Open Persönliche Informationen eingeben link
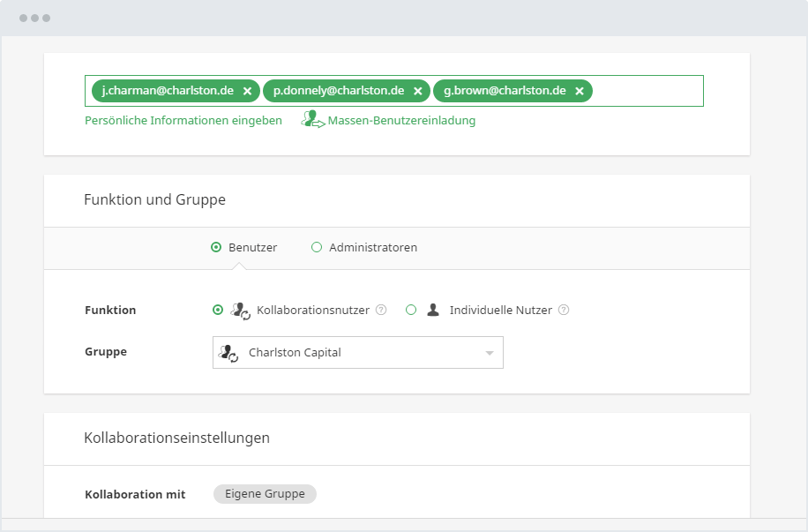The height and width of the screenshot is (532, 808). click(x=183, y=121)
